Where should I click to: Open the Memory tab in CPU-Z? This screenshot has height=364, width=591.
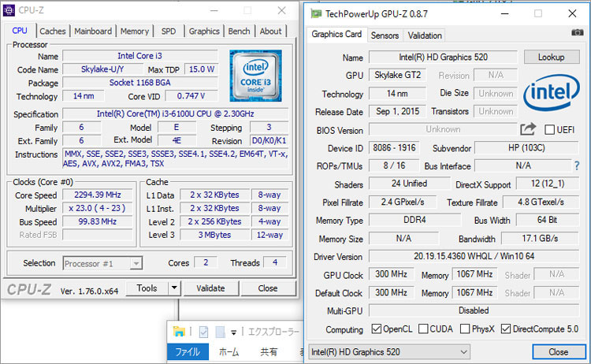135,32
